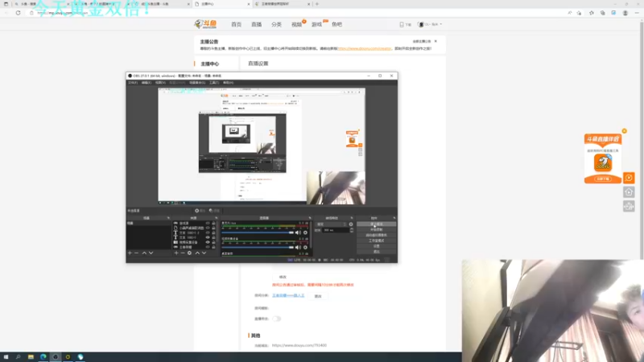Toggle visibility of 文本 (GDI+) 2 source
Screen dimensions: 644x362
tap(208, 232)
